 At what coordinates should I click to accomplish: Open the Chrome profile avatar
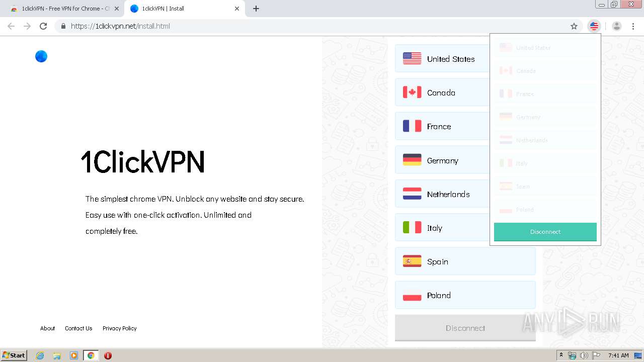(617, 26)
